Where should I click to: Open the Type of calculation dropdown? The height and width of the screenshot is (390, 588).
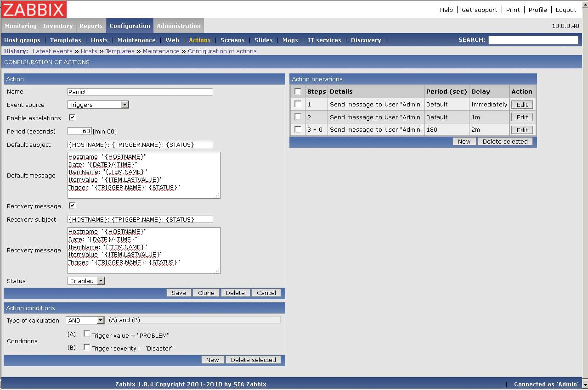point(85,320)
